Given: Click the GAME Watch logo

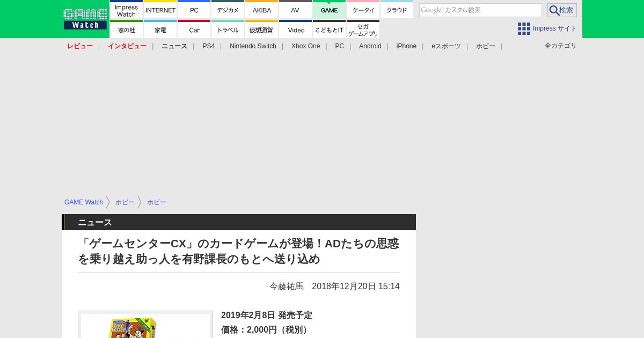Looking at the screenshot, I should [x=85, y=19].
